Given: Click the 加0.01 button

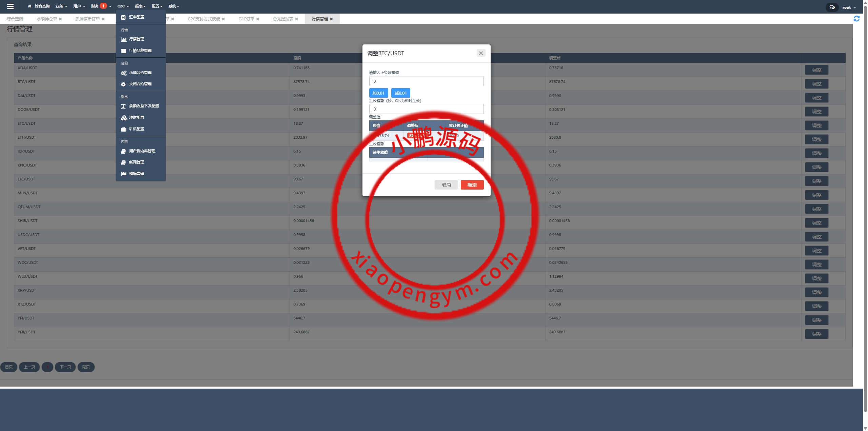Looking at the screenshot, I should 378,93.
